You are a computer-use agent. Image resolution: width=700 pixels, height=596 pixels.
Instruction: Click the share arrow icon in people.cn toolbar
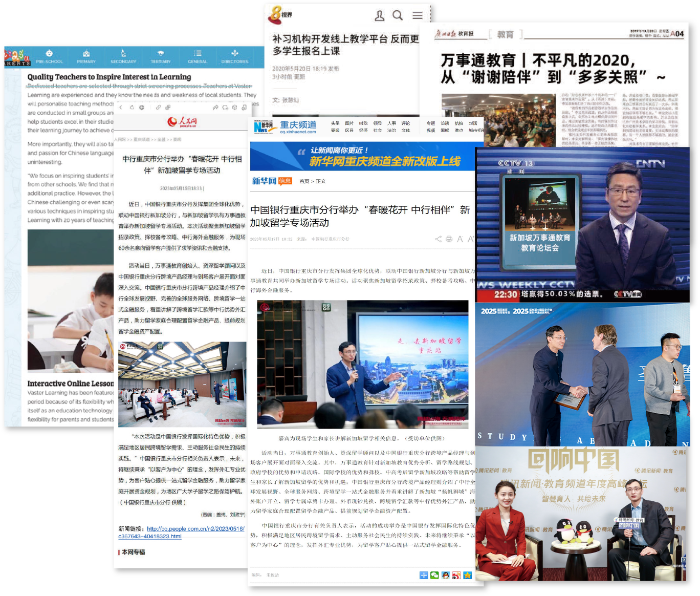216,108
